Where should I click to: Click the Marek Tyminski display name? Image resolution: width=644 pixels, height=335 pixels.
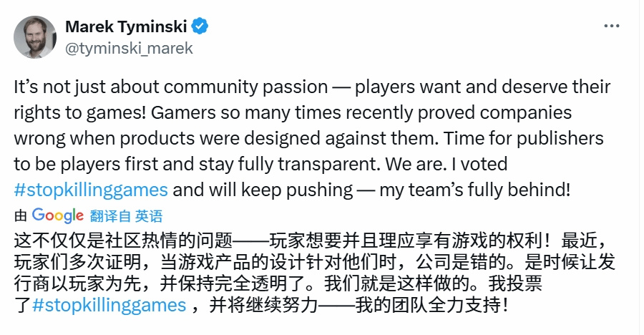point(126,27)
